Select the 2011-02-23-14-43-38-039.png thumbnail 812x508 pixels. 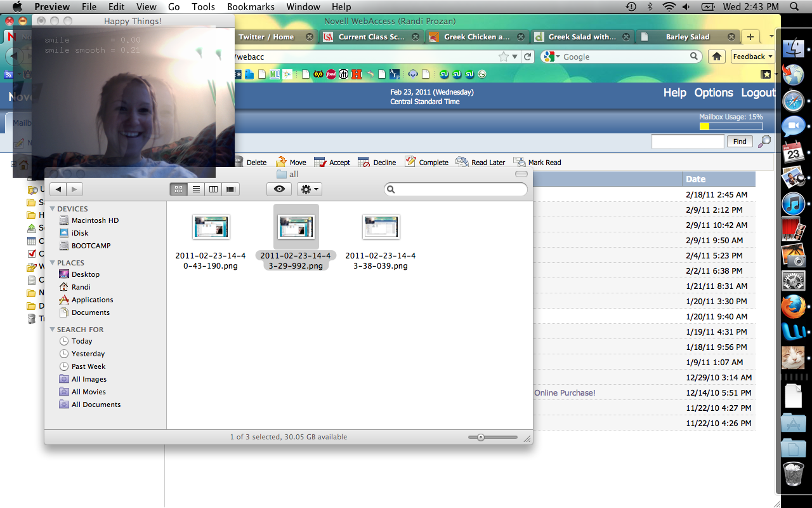(x=381, y=227)
